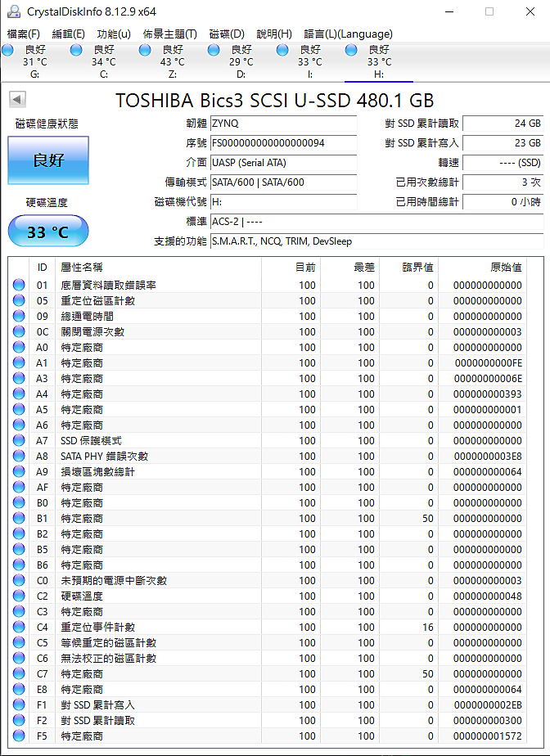
Task: Click the status orb of attribute A9
Action: coord(19,471)
